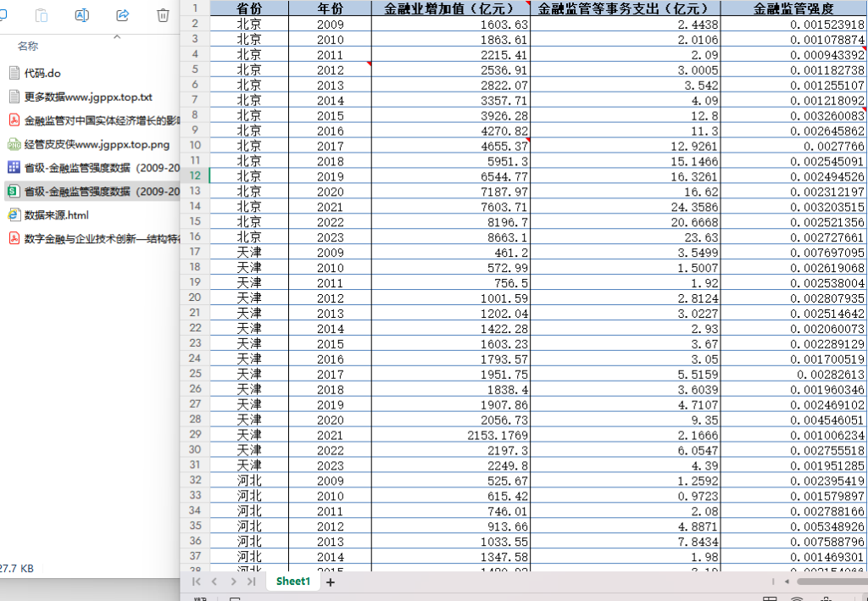This screenshot has height=601, width=868.
Task: Select 经管皮皮侠www.jgppx.top.png image file
Action: click(x=97, y=144)
